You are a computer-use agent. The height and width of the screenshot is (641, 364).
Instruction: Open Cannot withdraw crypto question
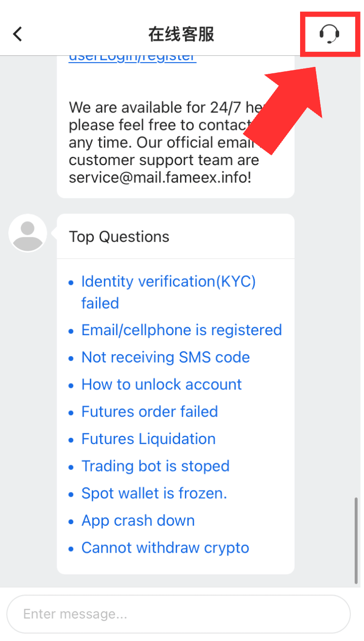pos(165,548)
